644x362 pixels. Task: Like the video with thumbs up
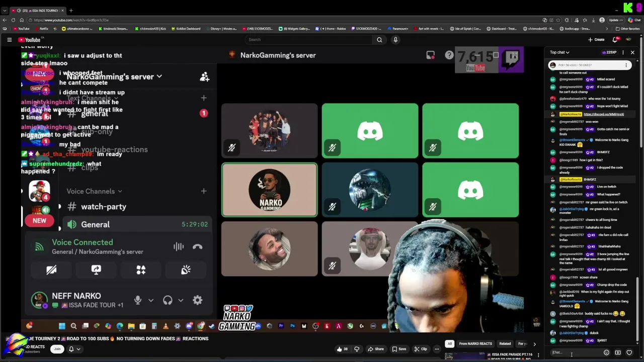[342, 349]
